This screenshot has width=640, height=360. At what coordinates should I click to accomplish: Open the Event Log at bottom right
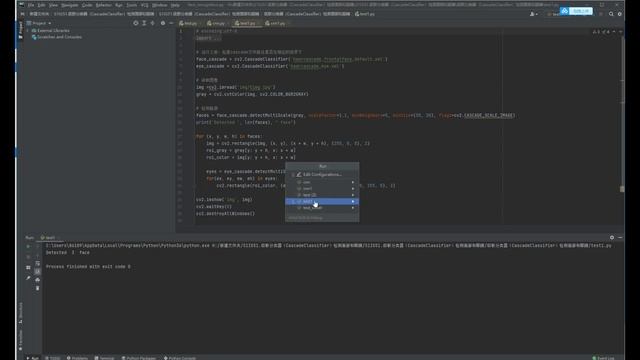click(x=603, y=358)
